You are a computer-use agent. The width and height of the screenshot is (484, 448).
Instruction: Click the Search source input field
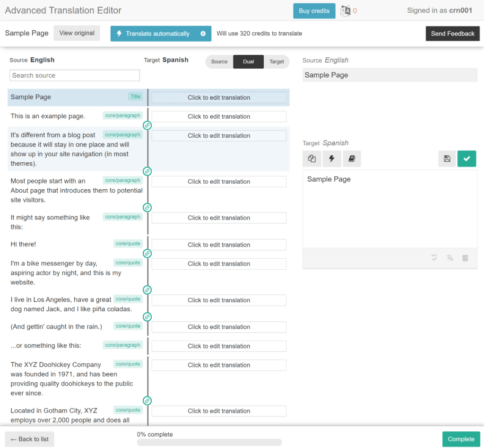[x=74, y=75]
